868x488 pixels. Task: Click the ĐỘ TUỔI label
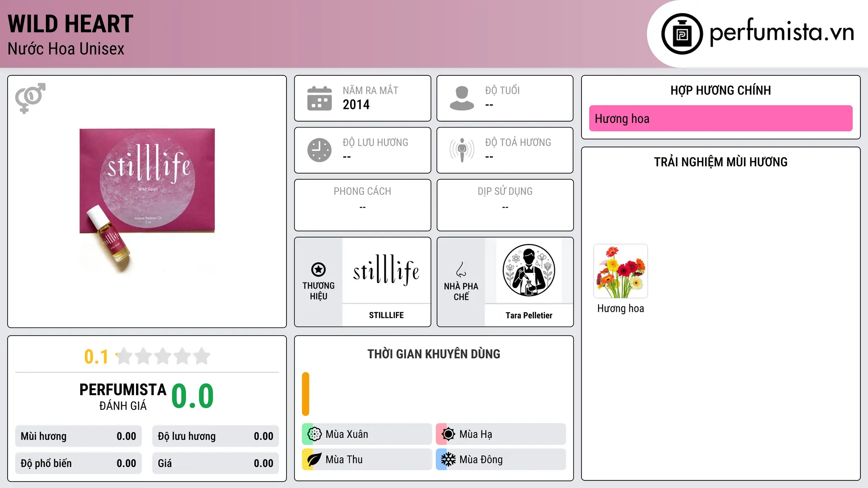pyautogui.click(x=502, y=91)
